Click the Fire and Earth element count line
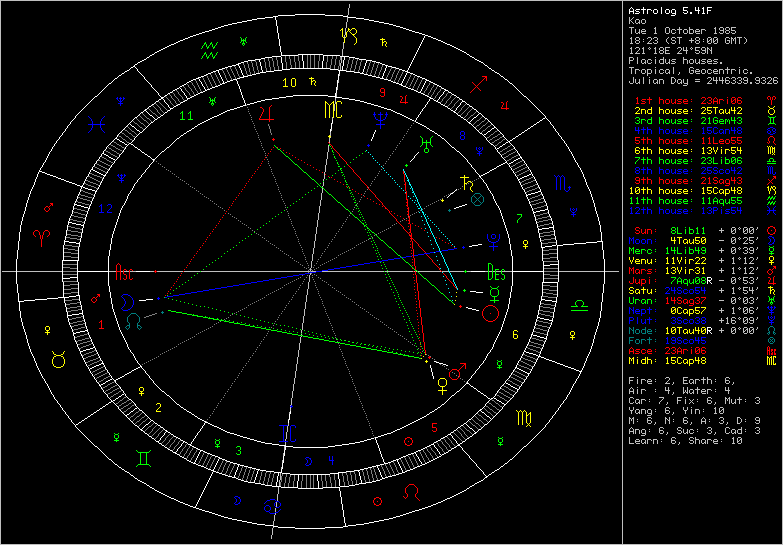Viewport: 783px width, 545px height. [x=678, y=379]
